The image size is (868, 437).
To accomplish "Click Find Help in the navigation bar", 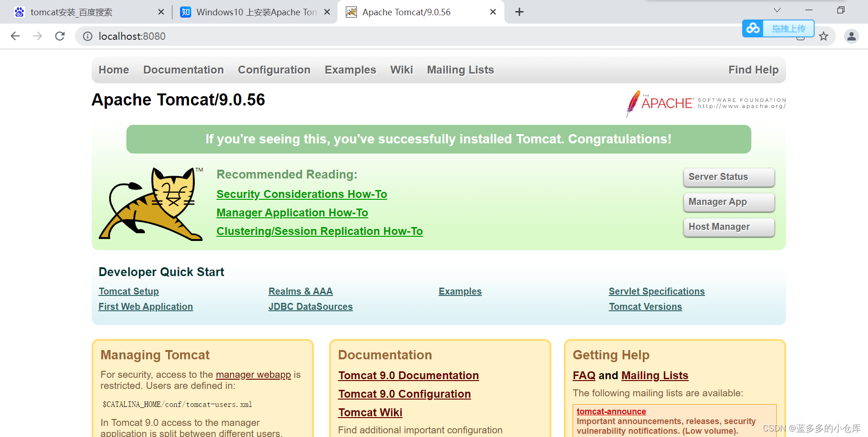I will point(754,70).
